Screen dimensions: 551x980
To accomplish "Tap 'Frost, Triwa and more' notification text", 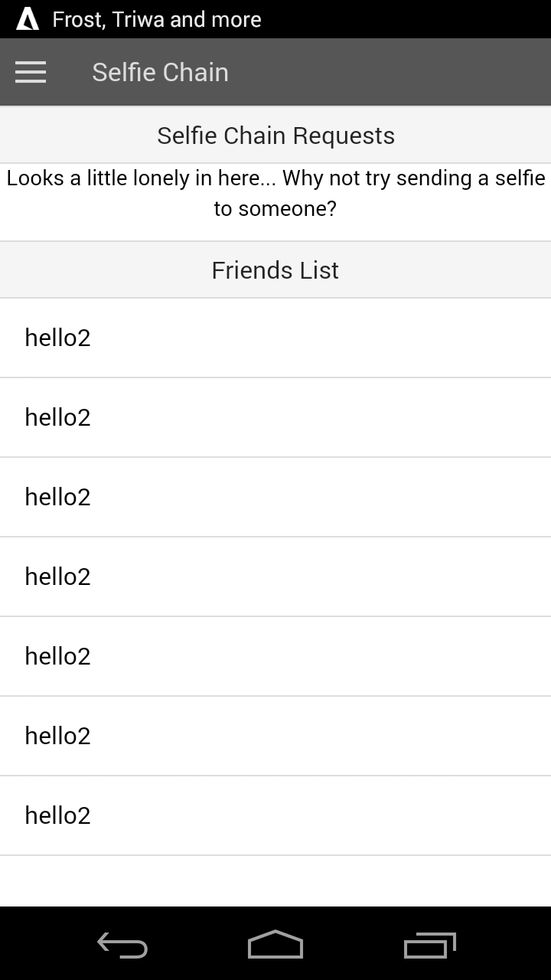I will pos(157,19).
